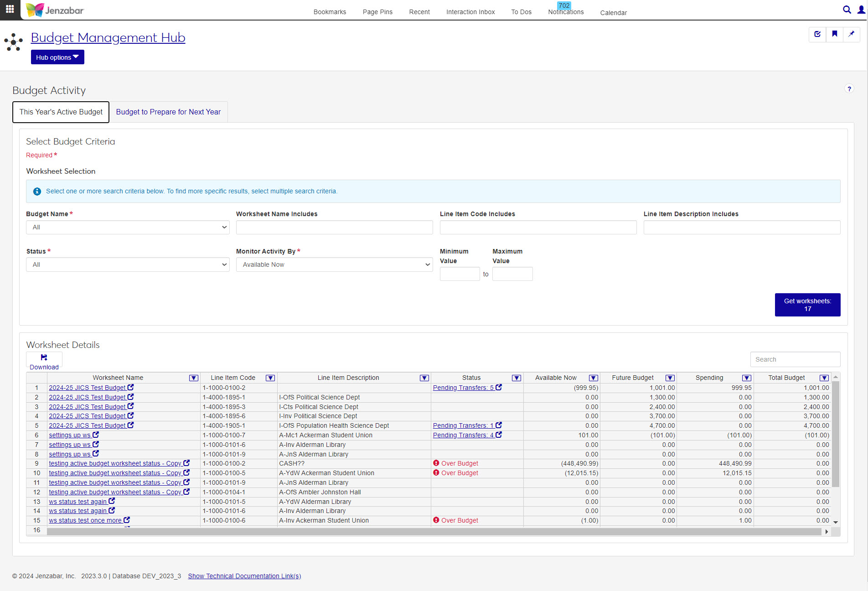Open Show Technical Documentation Link(s)

click(x=244, y=576)
